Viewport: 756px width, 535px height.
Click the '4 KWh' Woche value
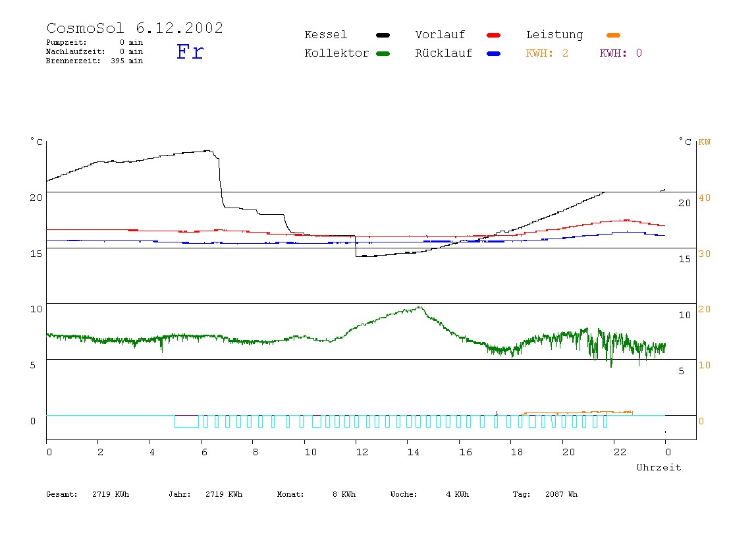click(x=457, y=494)
